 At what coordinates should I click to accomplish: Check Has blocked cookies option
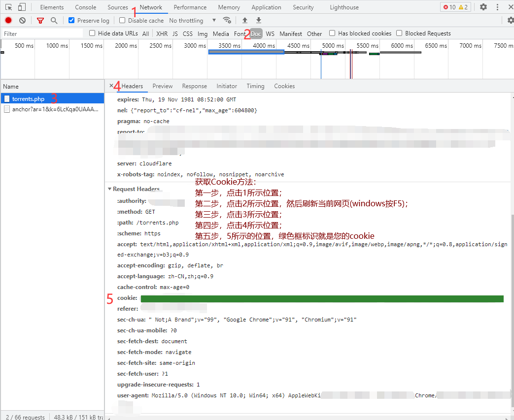(332, 33)
